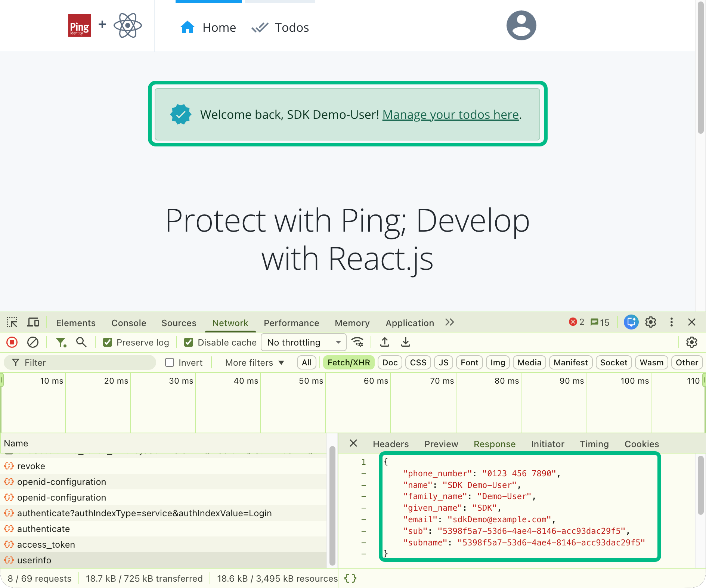Select the Fetch/XHR filter chip

(348, 362)
